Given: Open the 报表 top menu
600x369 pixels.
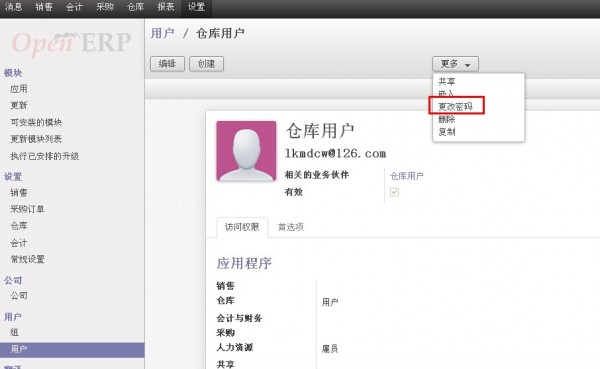Looking at the screenshot, I should (166, 7).
